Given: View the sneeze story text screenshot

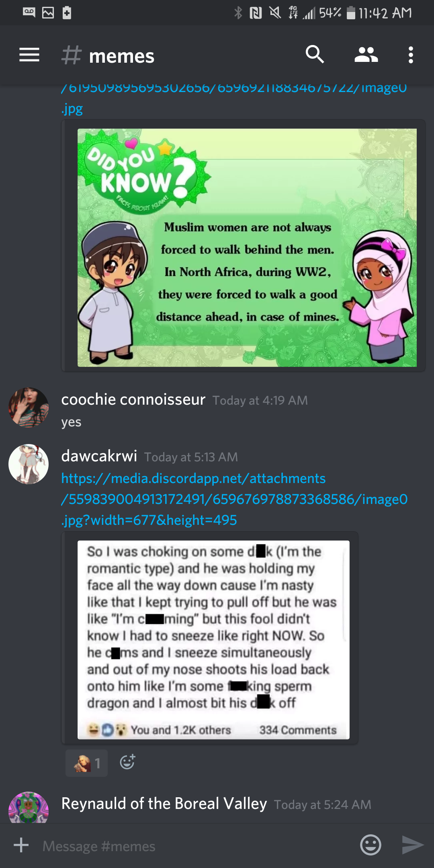Looking at the screenshot, I should [213, 640].
